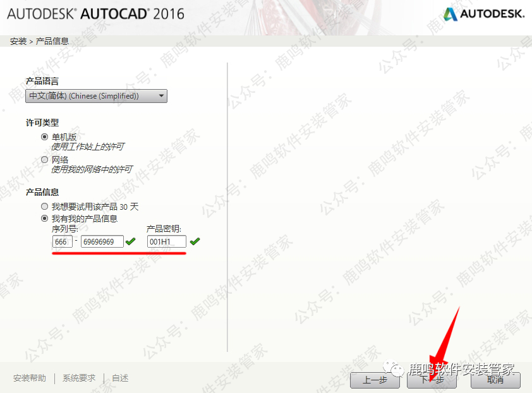Select the 单机版 standalone license option

point(44,137)
